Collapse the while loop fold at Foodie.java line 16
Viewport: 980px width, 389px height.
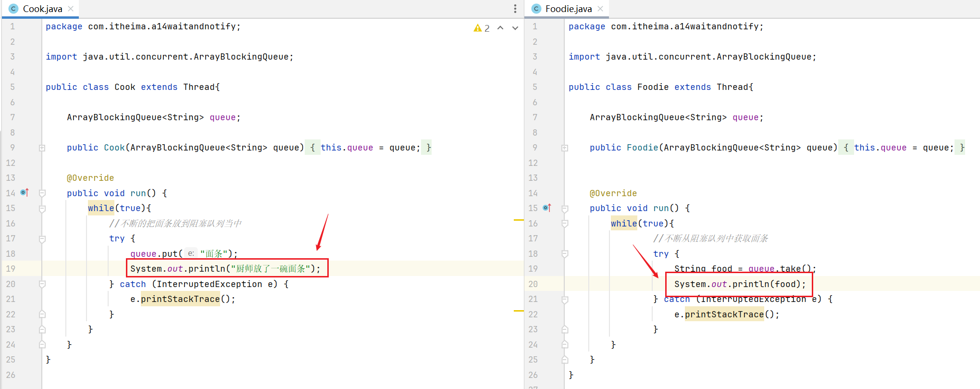coord(565,224)
